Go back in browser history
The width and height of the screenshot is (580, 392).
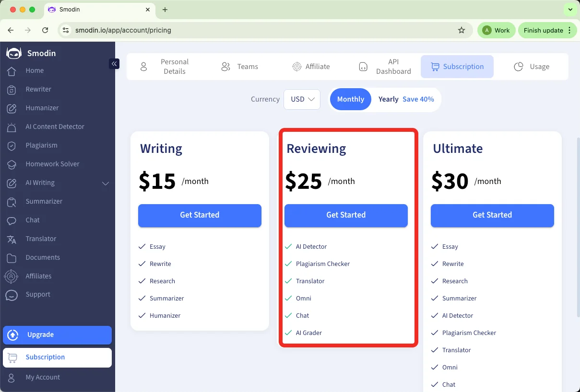tap(11, 30)
